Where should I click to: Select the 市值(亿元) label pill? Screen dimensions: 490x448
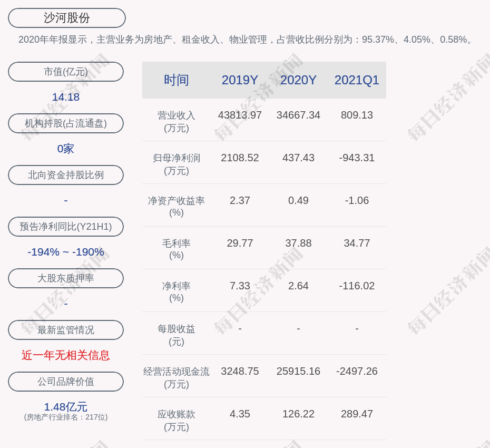[66, 72]
